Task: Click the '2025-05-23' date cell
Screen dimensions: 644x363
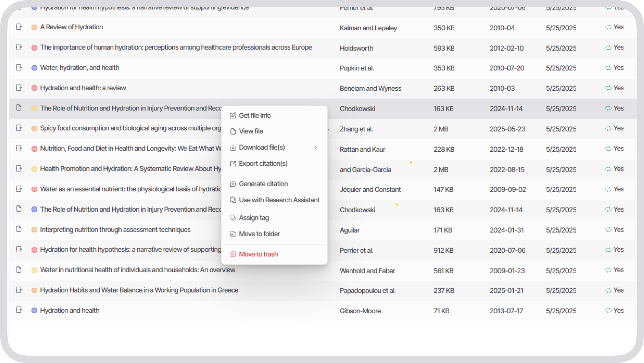Action: (x=507, y=129)
